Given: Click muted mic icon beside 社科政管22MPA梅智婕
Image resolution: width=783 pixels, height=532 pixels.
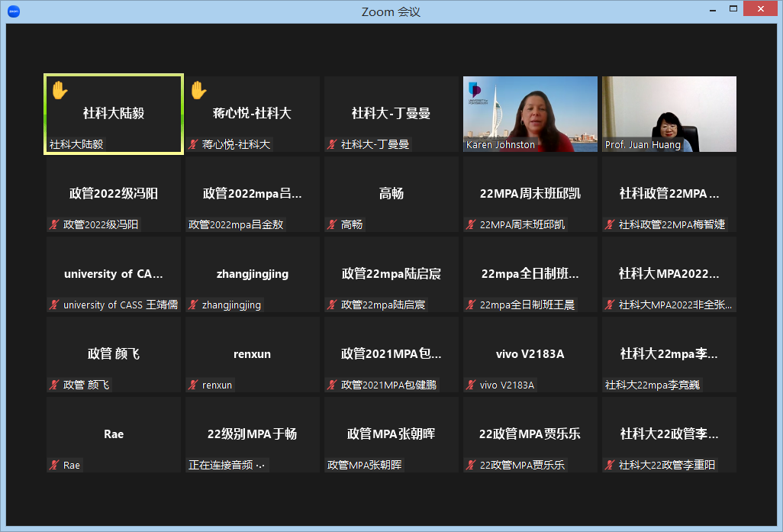Looking at the screenshot, I should coord(610,225).
